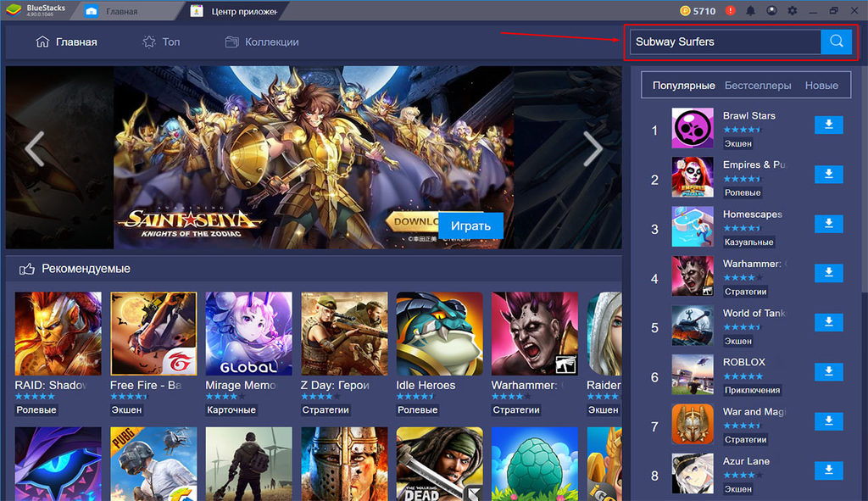The width and height of the screenshot is (868, 501).
Task: Download Homescapes
Action: click(x=829, y=223)
